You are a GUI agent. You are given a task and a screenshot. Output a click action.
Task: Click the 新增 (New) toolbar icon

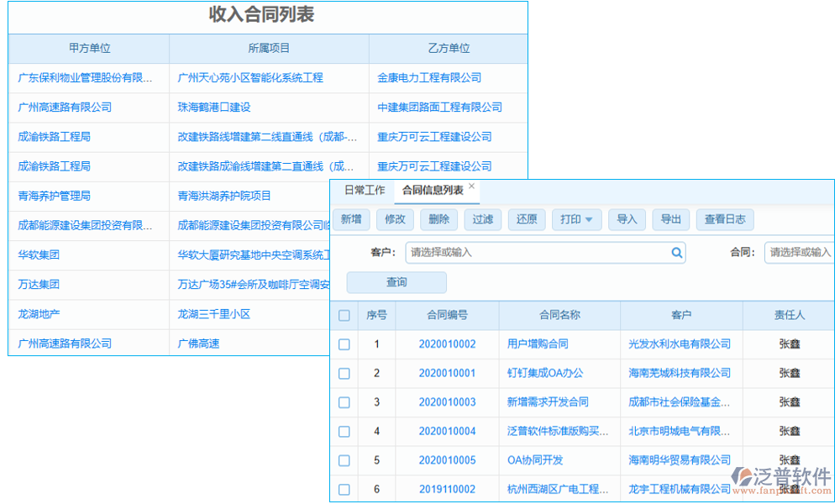point(351,219)
